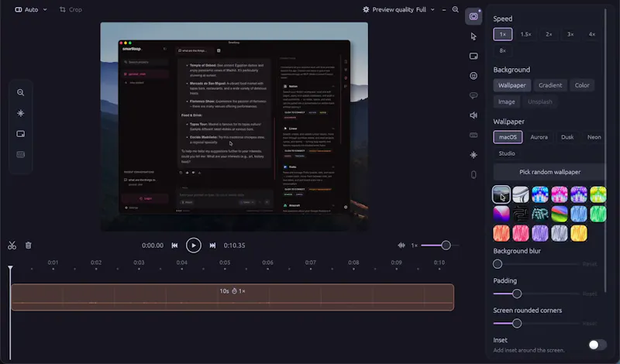Open the device frame icon in sidebar
Screen dimensions: 620x364
474,175
